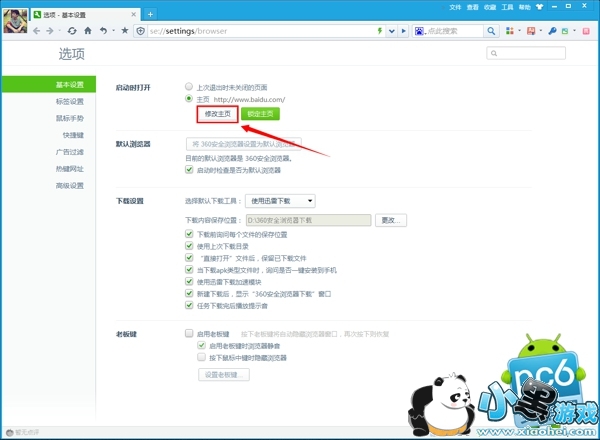Toggle 启动时检查是否为默认浏览器 checkbox

click(x=189, y=169)
